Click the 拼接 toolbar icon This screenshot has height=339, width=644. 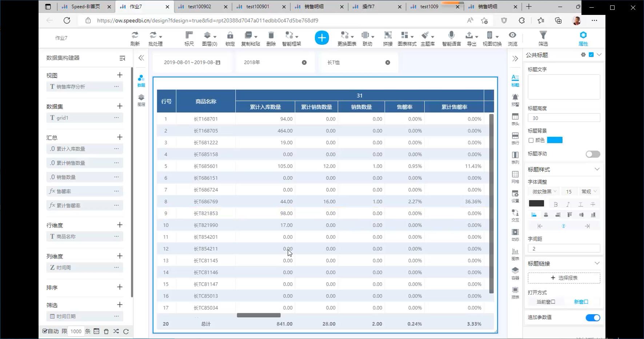(388, 36)
